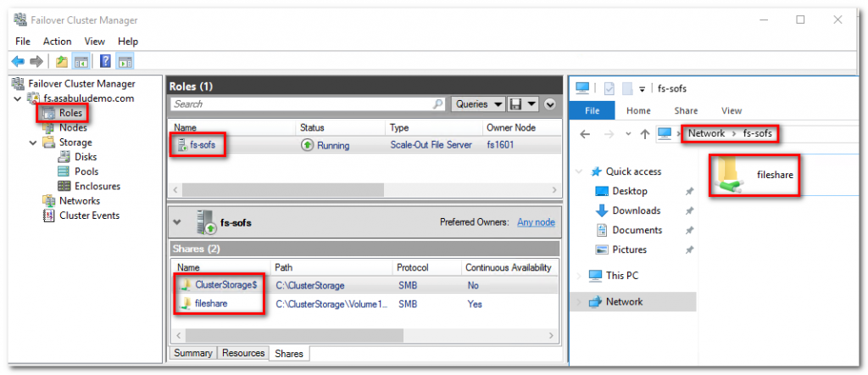Click the fs-sofs server icon in details header
Viewport: 868px width, 375px height.
click(206, 222)
